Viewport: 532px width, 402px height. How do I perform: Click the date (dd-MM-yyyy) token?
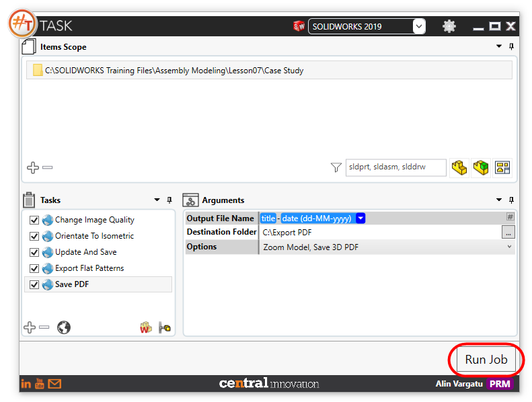click(317, 218)
